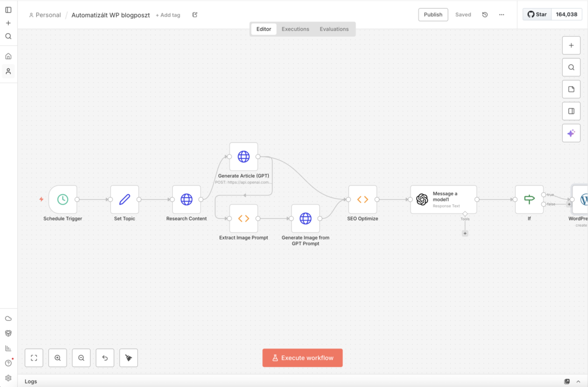
Task: Open the Settings gear in the left sidebar
Action: (x=8, y=377)
